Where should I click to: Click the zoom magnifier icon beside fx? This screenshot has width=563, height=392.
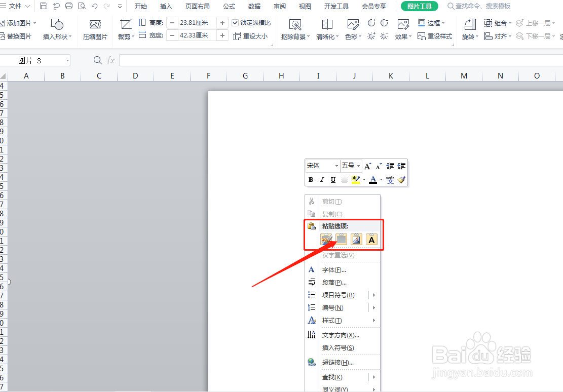[97, 60]
